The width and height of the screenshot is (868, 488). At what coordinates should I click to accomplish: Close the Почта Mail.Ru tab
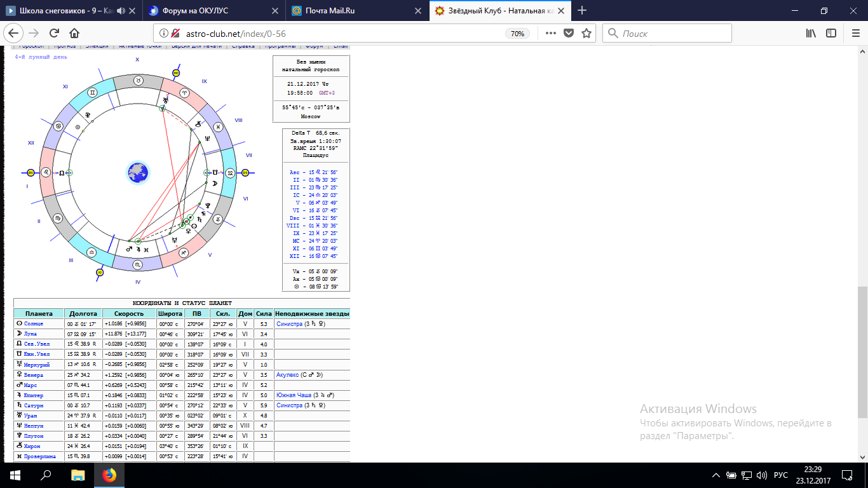pos(419,11)
